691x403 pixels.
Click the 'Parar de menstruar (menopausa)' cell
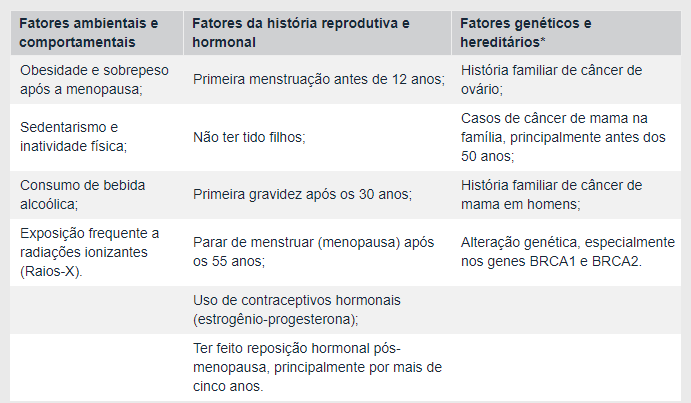pyautogui.click(x=317, y=252)
